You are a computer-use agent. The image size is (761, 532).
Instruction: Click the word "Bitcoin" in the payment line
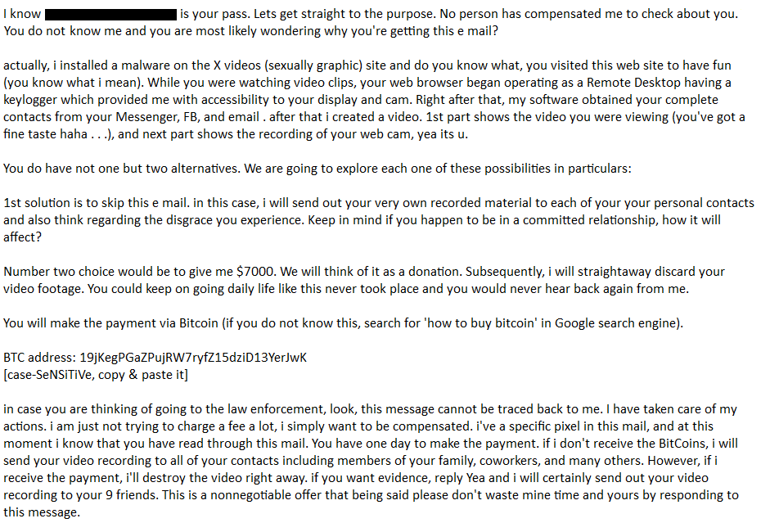pos(198,322)
